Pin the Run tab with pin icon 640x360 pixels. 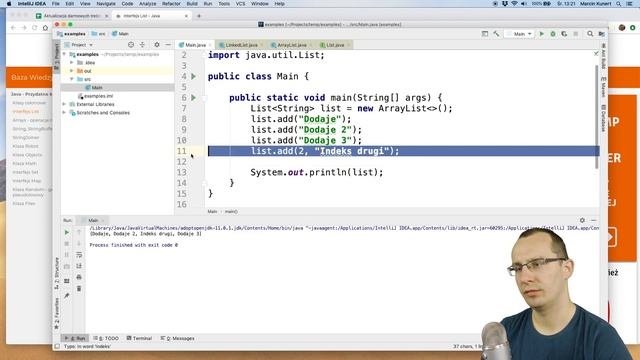pos(67,296)
